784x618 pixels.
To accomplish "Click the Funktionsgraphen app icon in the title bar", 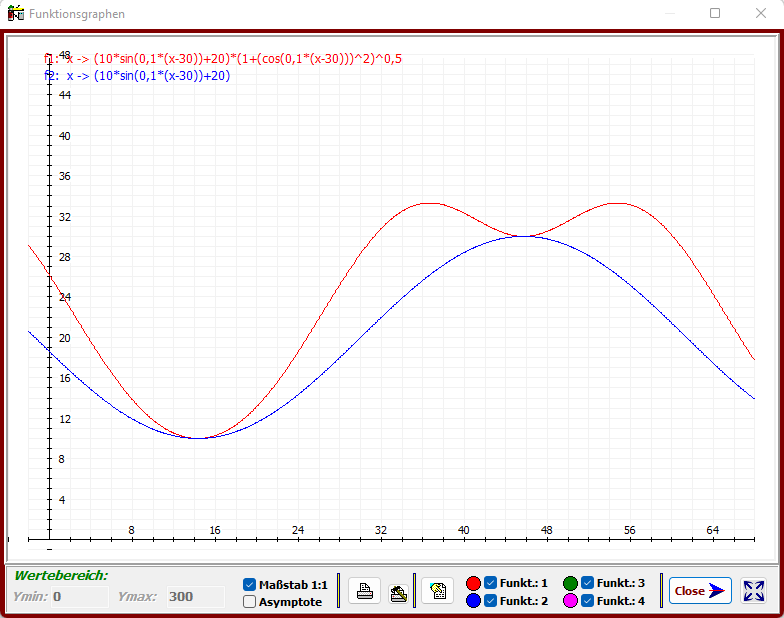I will [16, 14].
